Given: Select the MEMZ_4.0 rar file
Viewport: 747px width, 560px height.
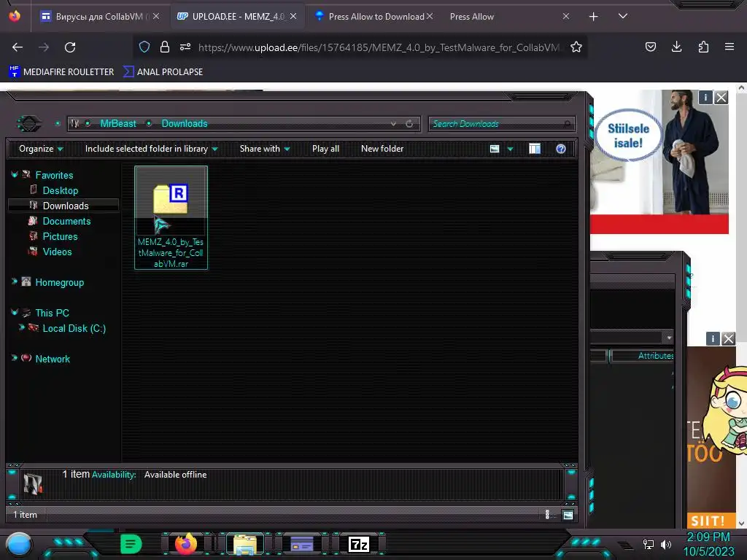Looking at the screenshot, I should coord(171,217).
